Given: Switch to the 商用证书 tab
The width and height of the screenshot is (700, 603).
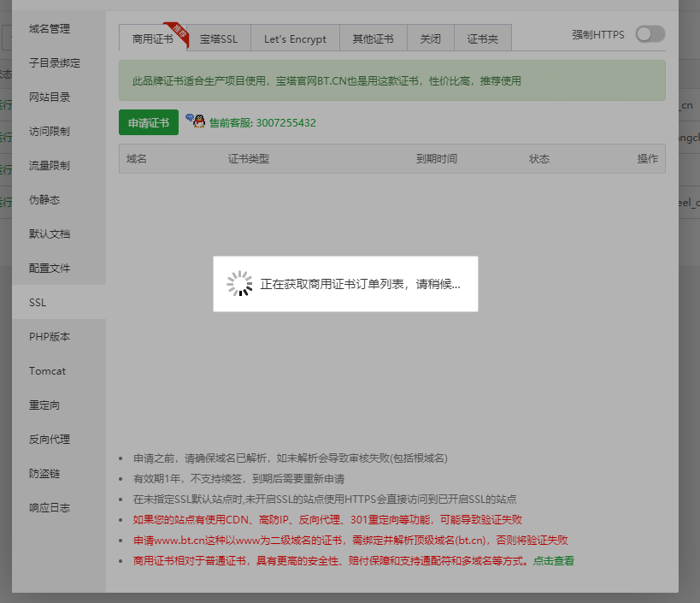Looking at the screenshot, I should pyautogui.click(x=153, y=38).
